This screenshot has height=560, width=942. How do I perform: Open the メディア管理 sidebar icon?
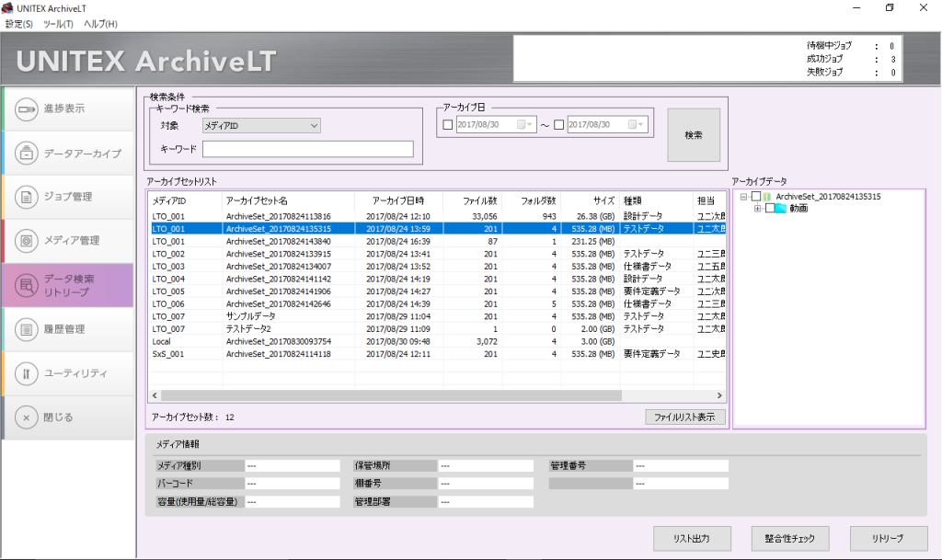(27, 241)
